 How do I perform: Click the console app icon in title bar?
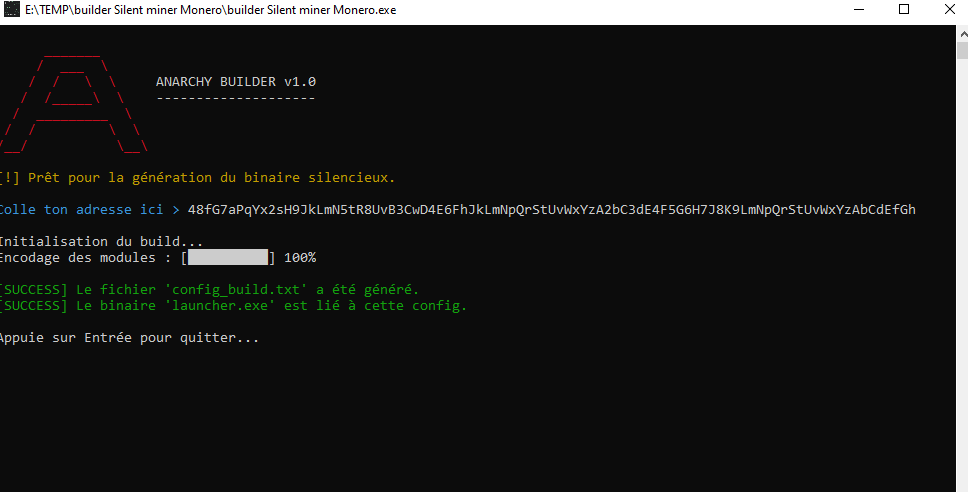pos(11,10)
